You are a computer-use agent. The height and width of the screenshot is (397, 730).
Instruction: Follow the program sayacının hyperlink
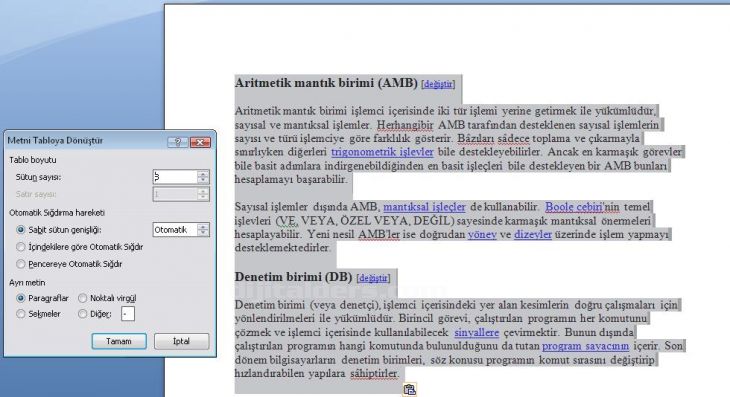coord(585,346)
